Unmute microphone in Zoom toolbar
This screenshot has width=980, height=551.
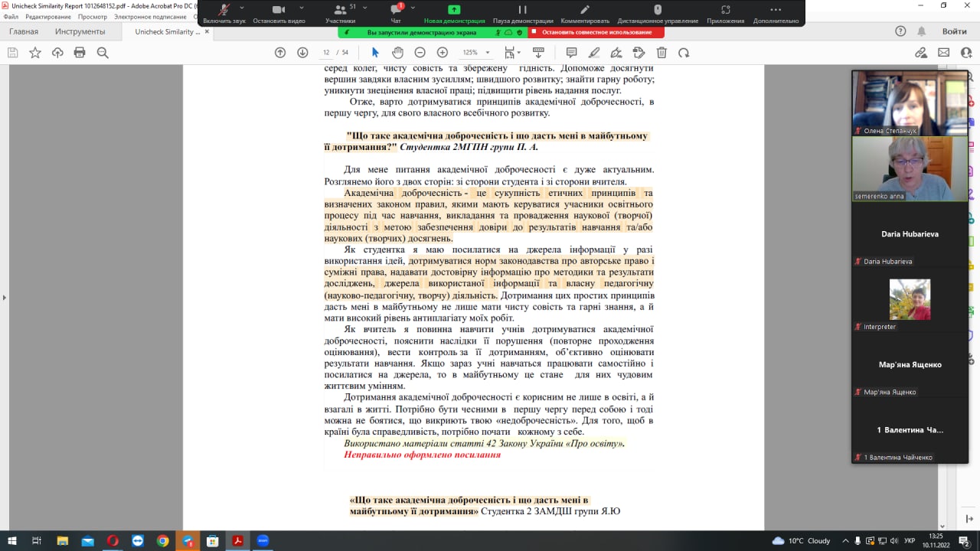[224, 10]
